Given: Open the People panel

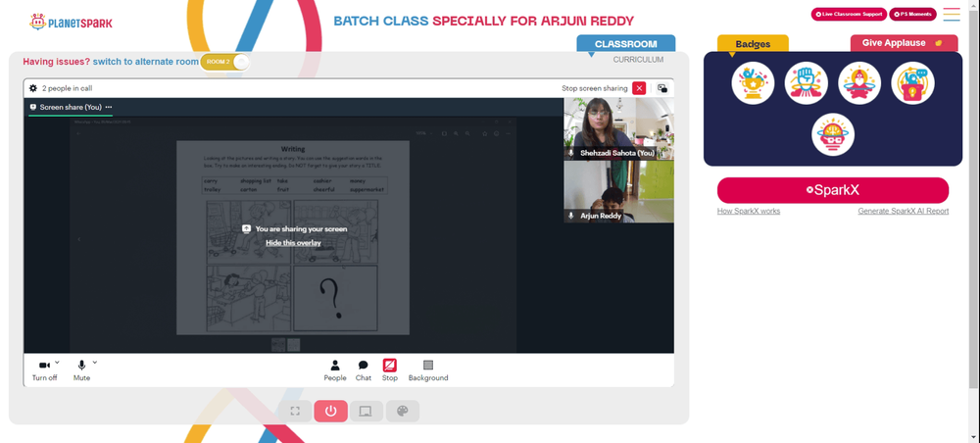Looking at the screenshot, I should coord(335,370).
